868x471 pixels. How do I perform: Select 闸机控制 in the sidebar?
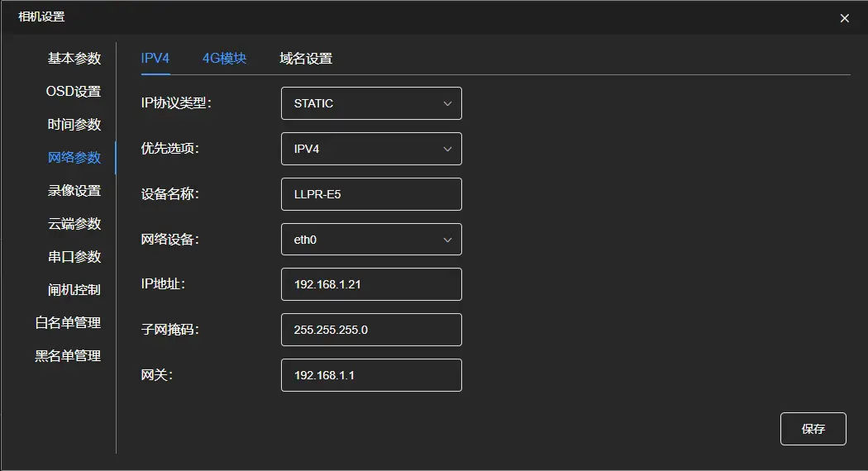(x=74, y=290)
